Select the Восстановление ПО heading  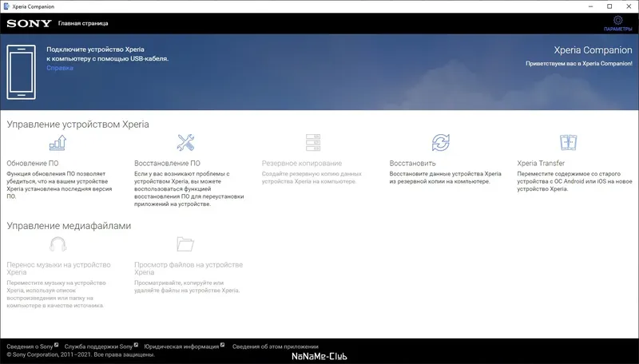[x=167, y=164]
